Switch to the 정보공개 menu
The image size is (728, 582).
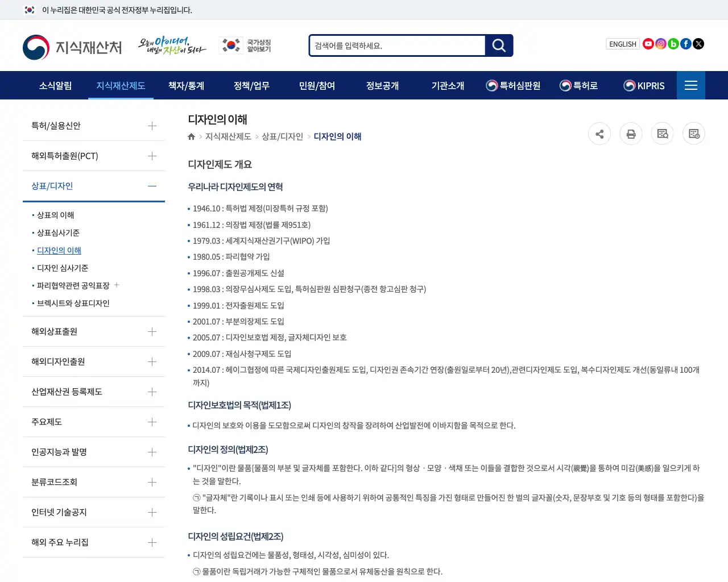point(382,85)
